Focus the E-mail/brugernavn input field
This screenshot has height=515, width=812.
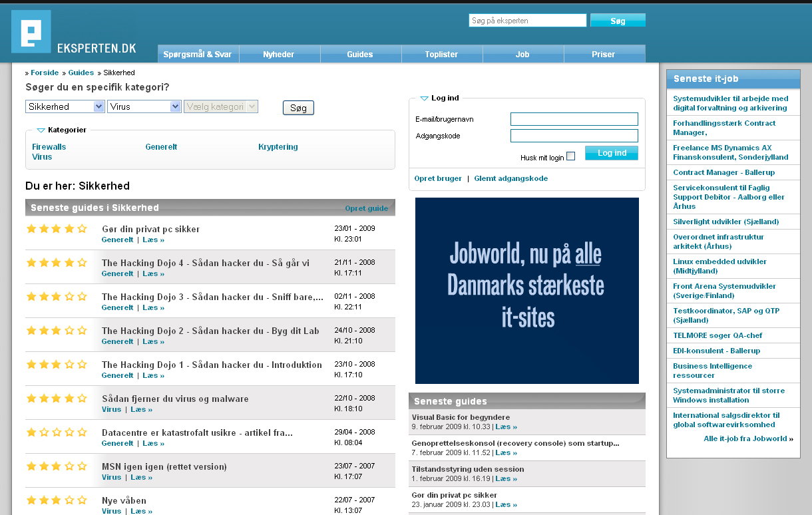pyautogui.click(x=574, y=119)
